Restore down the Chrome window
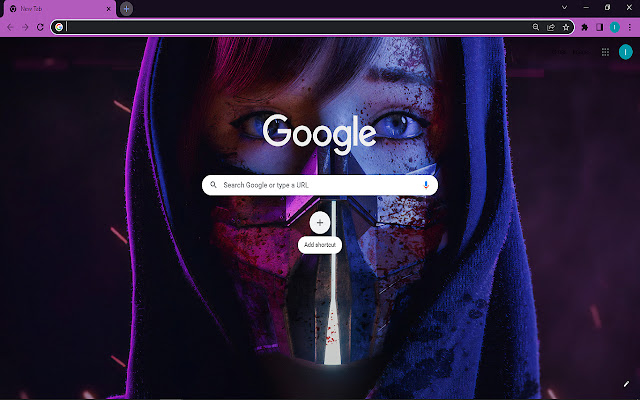This screenshot has width=640, height=400. click(x=607, y=7)
